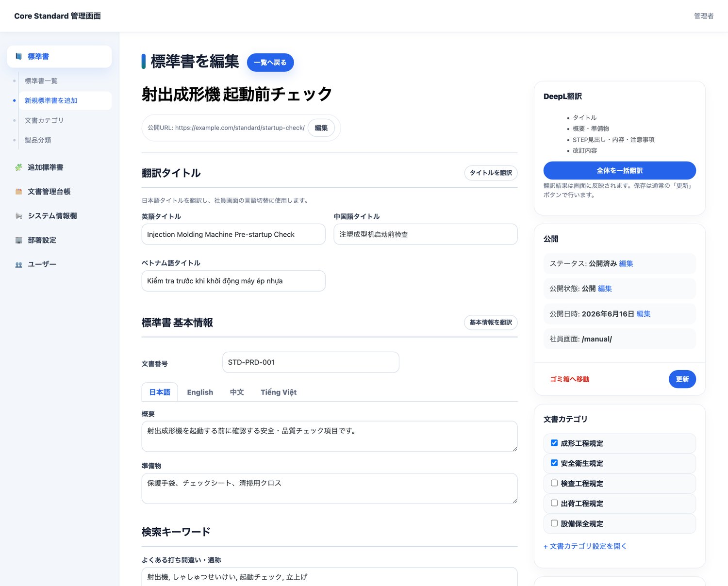This screenshot has width=728, height=586.
Task: Click the 社員画面 /manual/ row
Action: [x=620, y=339]
